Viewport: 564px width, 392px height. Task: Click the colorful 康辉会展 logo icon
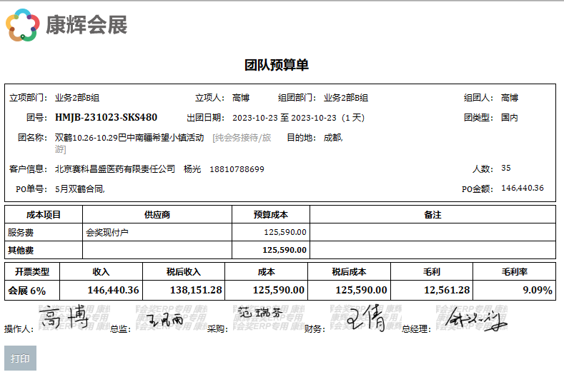pyautogui.click(x=22, y=25)
